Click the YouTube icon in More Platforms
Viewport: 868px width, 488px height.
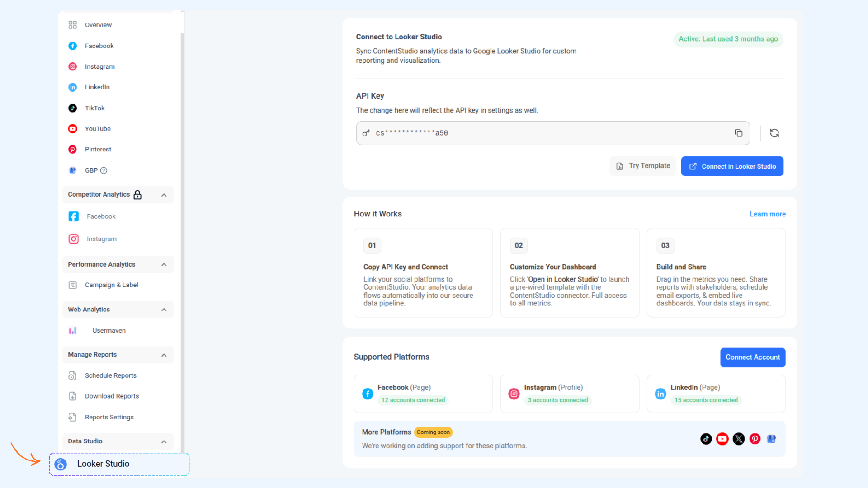(x=722, y=439)
